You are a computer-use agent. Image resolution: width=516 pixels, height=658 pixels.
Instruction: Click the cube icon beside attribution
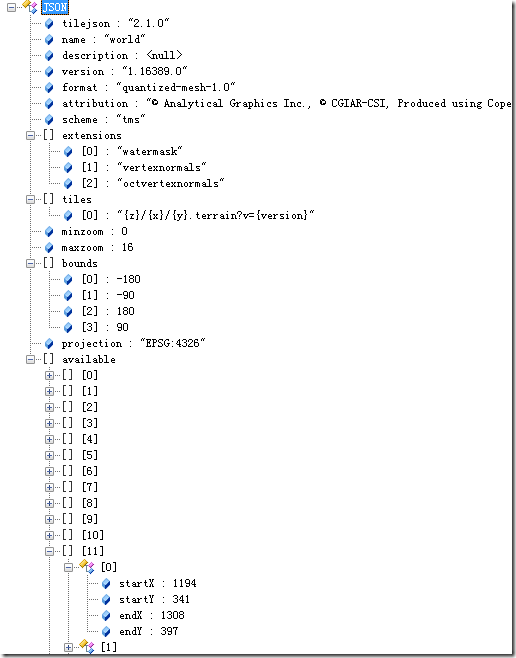tap(49, 103)
